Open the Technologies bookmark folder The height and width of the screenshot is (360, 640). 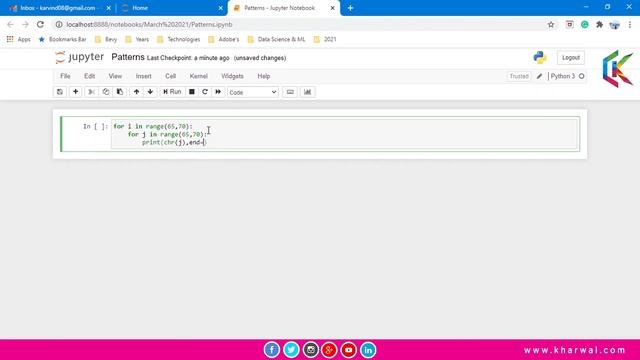tap(179, 39)
